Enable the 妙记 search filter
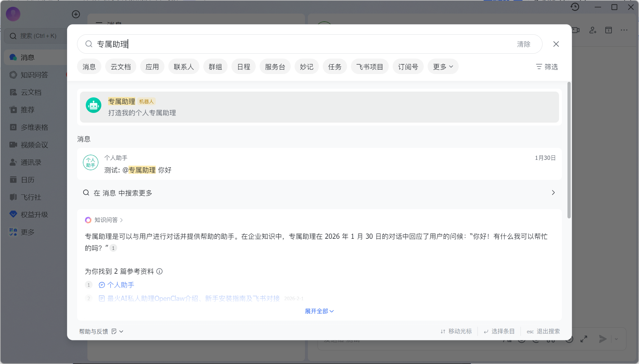The height and width of the screenshot is (364, 639). [x=306, y=66]
